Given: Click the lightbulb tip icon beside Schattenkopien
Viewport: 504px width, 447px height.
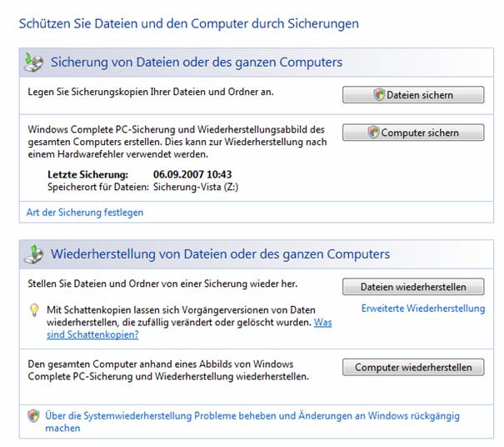Looking at the screenshot, I should [x=34, y=310].
